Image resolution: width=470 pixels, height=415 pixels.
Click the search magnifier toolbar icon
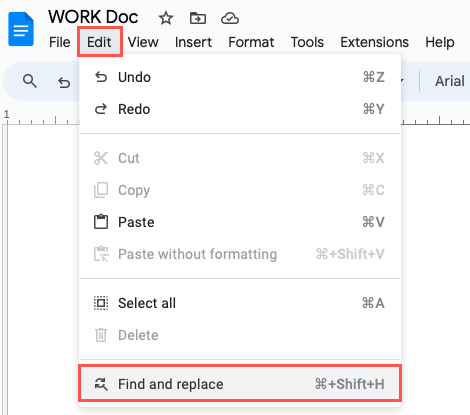(x=30, y=81)
